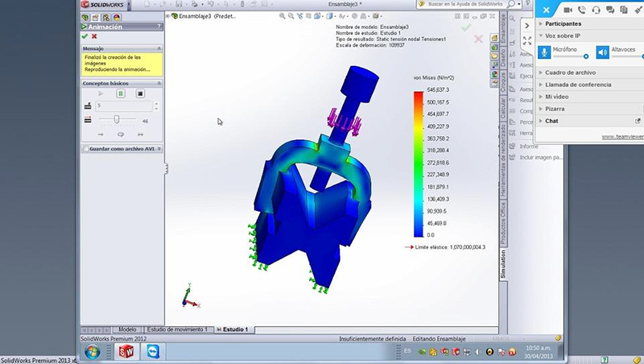This screenshot has height=364, width=644.
Task: Click the TeamViewer headset audio icon
Action: pos(595,10)
